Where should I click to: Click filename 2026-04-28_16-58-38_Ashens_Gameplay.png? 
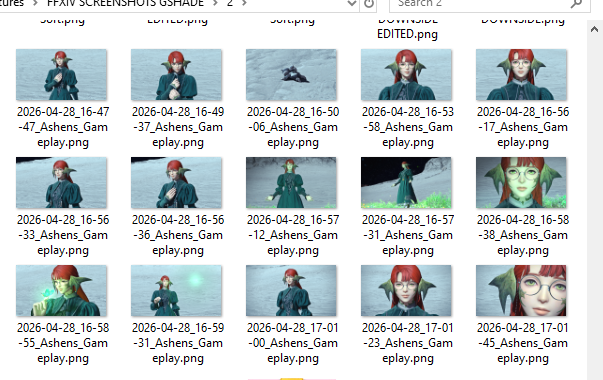click(x=523, y=235)
